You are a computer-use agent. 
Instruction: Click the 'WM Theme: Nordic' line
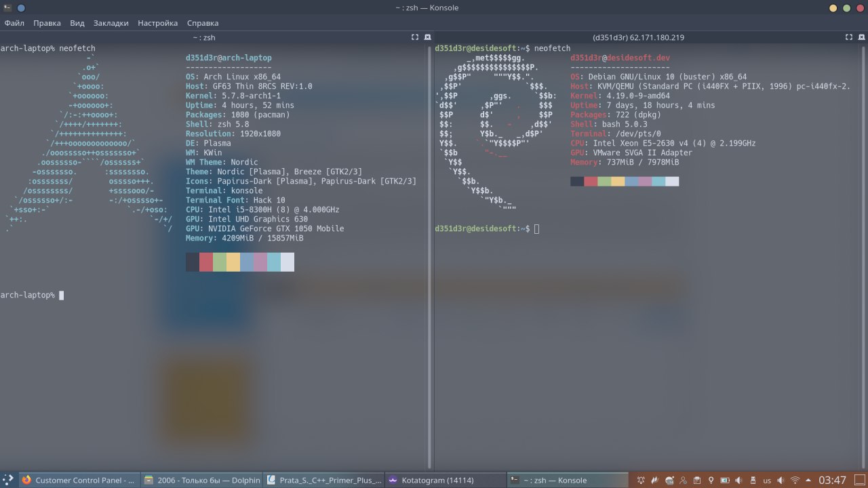coord(222,163)
